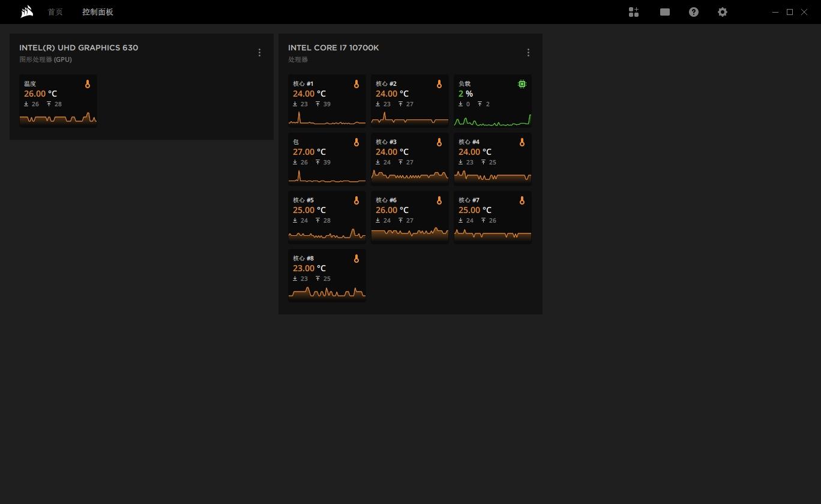The height and width of the screenshot is (504, 821).
Task: Click the 核心 #7 label
Action: [x=469, y=200]
